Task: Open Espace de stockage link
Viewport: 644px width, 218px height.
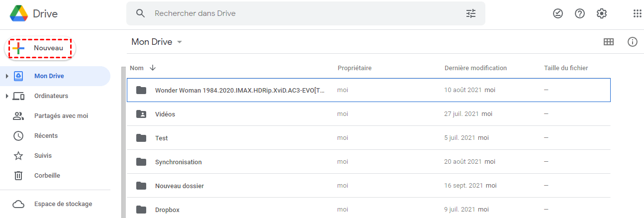Action: point(63,204)
